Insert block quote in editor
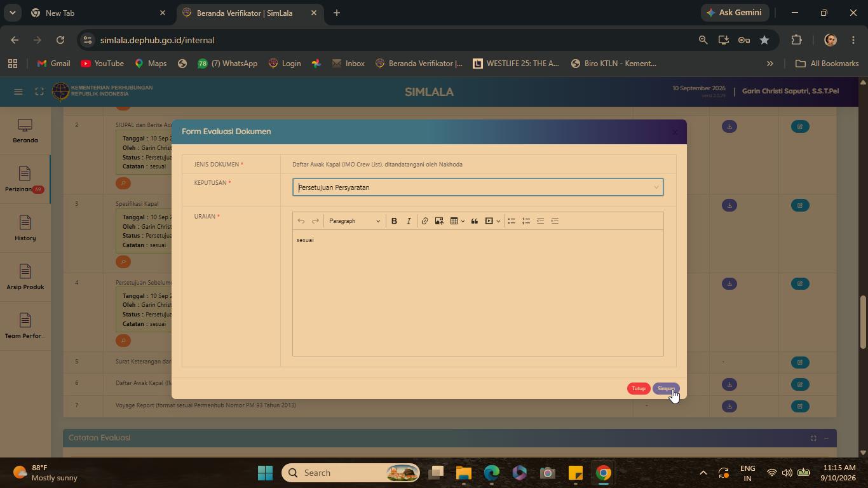The width and height of the screenshot is (868, 488). coord(474,221)
